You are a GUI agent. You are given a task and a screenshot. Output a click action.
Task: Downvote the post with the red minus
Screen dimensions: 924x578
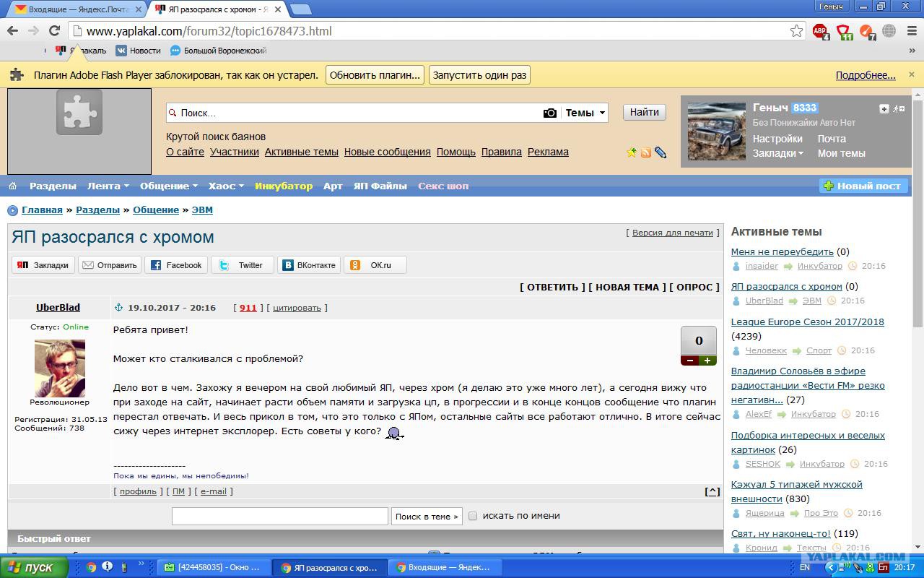pos(689,361)
